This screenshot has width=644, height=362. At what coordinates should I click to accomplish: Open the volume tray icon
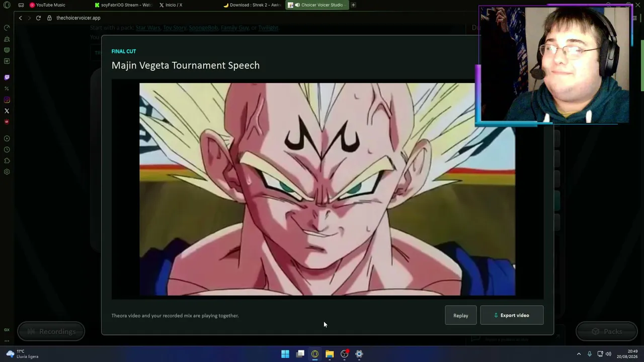(x=608, y=354)
